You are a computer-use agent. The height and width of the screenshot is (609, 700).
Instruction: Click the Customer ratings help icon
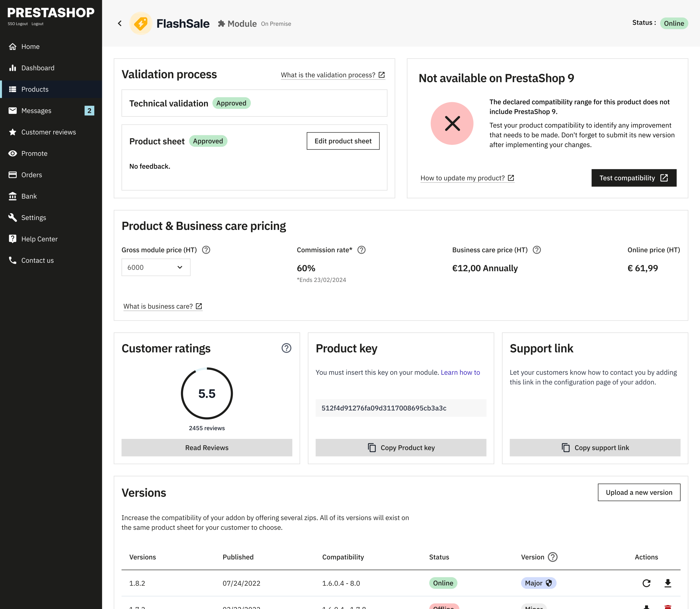tap(286, 348)
